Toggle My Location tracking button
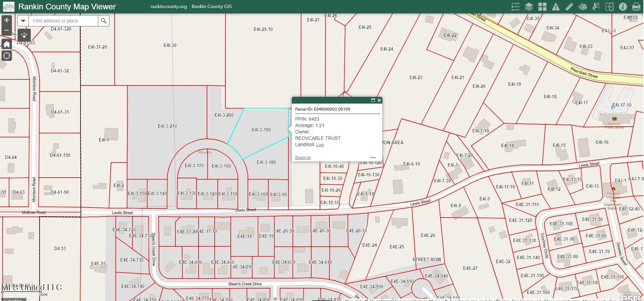Image resolution: width=644 pixels, height=301 pixels. 7,56
